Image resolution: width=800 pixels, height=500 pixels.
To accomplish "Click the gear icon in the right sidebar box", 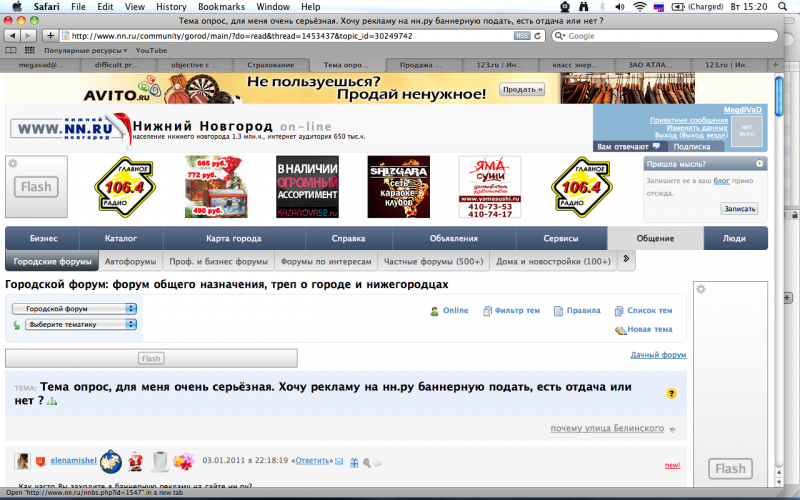I will click(701, 289).
